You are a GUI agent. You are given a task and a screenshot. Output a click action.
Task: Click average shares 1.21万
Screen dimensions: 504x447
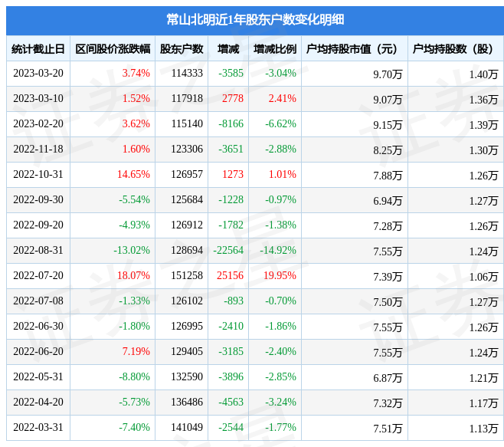(483, 379)
